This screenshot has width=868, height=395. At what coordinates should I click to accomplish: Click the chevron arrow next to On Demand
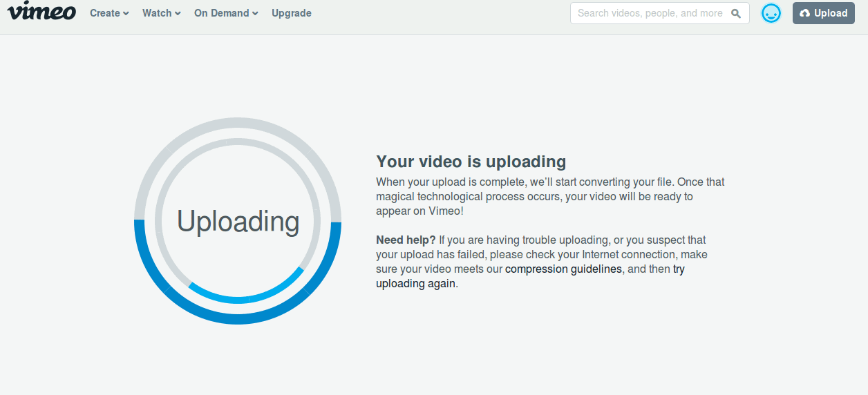click(255, 14)
